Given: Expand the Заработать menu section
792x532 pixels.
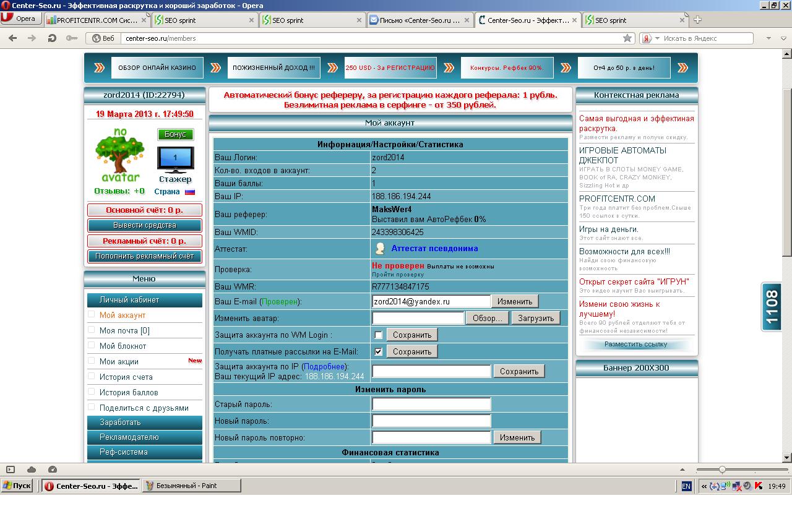Looking at the screenshot, I should click(x=145, y=423).
